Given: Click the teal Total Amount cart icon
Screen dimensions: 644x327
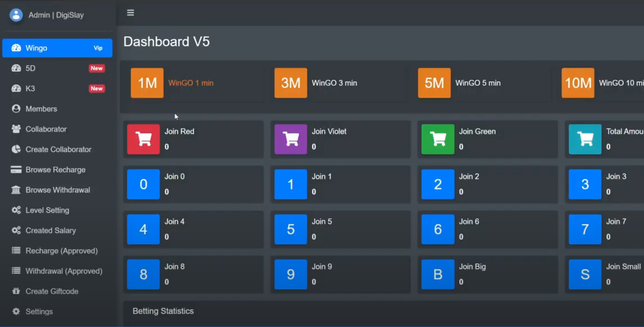Looking at the screenshot, I should pos(585,139).
